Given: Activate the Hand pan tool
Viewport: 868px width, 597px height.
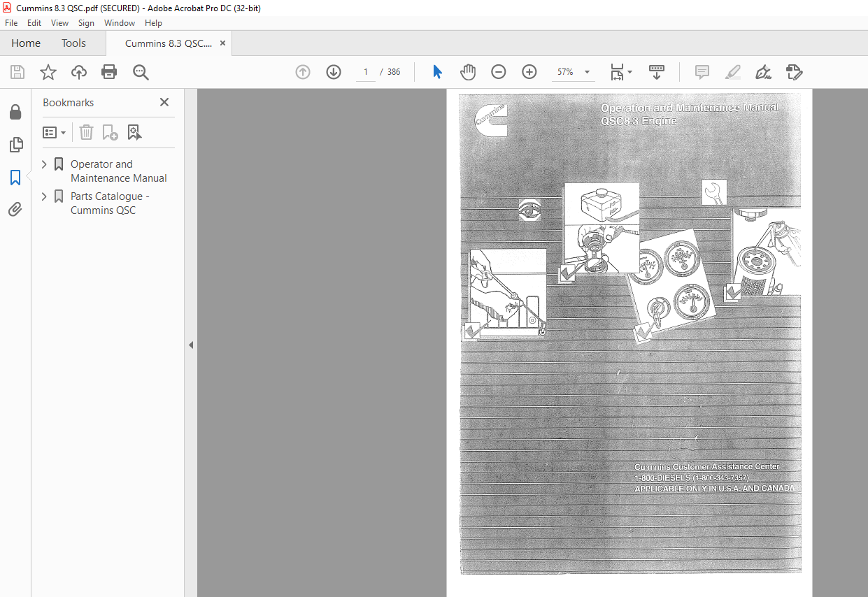Looking at the screenshot, I should pos(468,72).
